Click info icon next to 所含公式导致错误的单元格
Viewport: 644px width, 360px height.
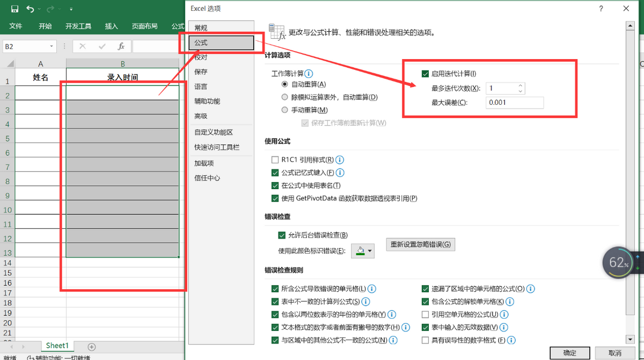(371, 289)
